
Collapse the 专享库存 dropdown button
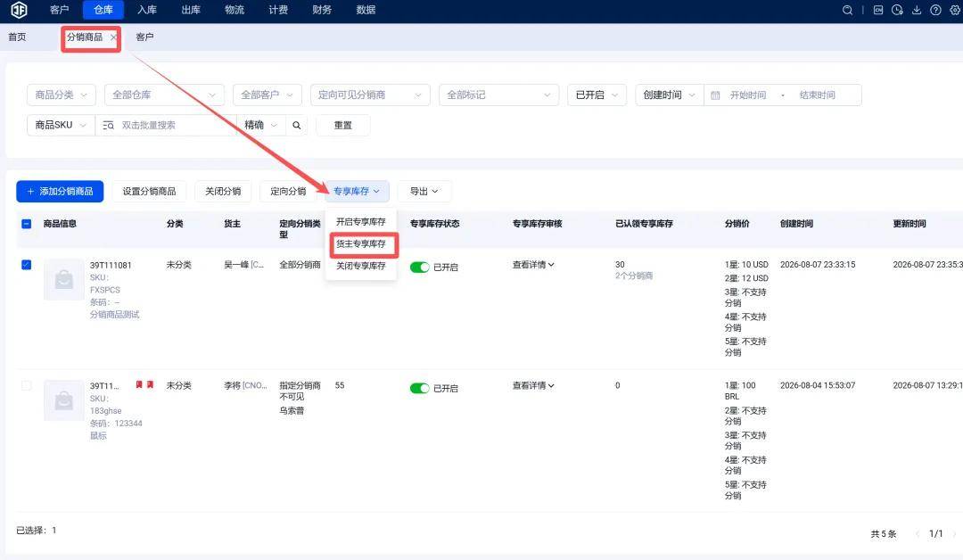tap(357, 192)
